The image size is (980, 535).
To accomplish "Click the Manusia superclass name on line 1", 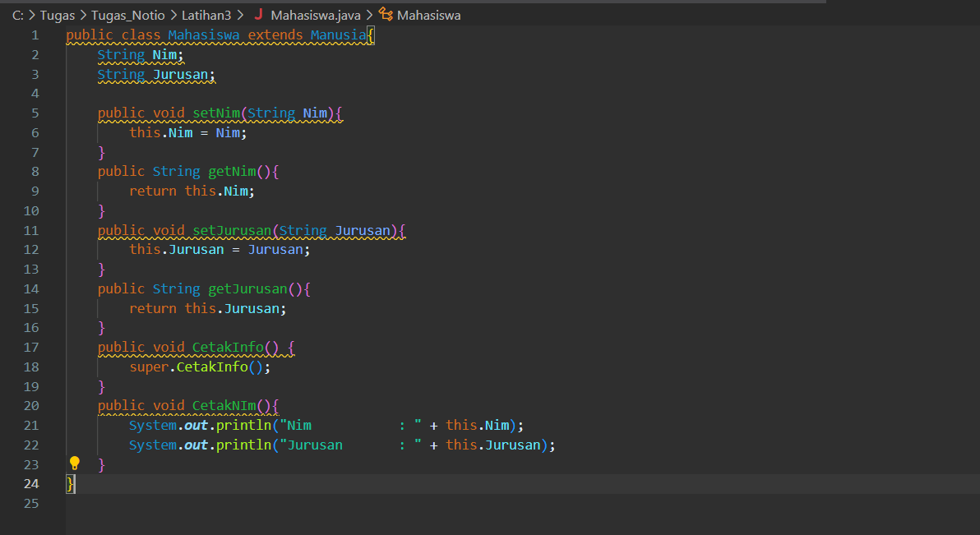I will pyautogui.click(x=338, y=35).
